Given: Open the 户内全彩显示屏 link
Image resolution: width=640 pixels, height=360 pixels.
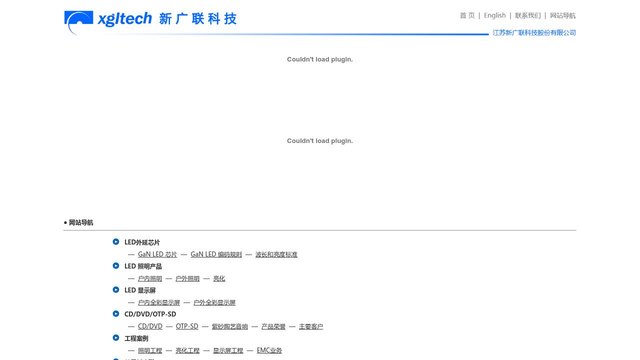Looking at the screenshot, I should [159, 302].
